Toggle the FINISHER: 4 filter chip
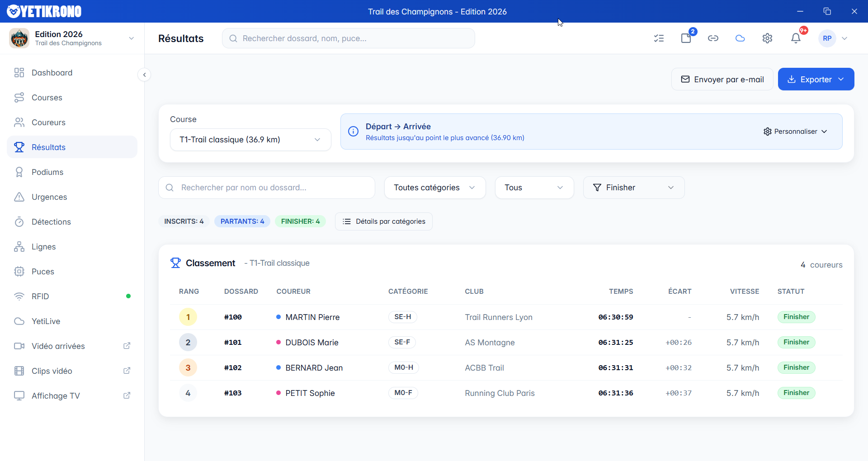 click(x=300, y=221)
